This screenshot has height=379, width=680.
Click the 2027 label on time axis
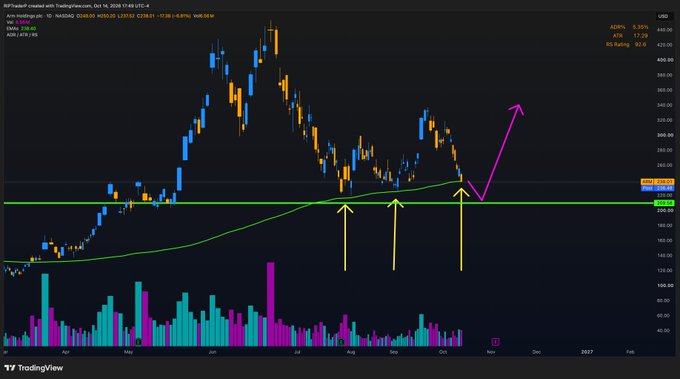pyautogui.click(x=587, y=352)
